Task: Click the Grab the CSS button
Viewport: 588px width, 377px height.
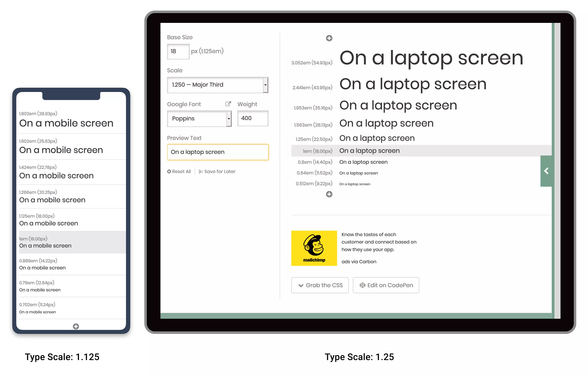Action: click(320, 285)
